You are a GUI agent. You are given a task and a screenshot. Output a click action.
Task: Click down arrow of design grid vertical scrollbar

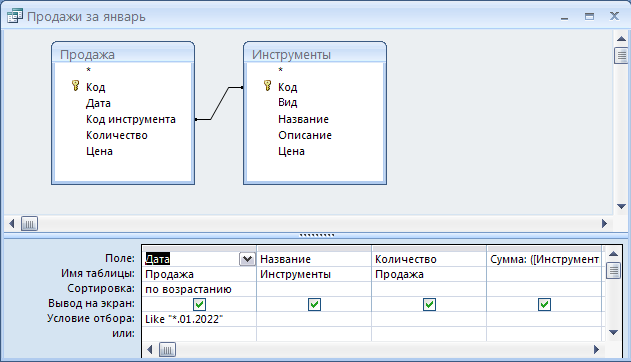pyautogui.click(x=613, y=332)
